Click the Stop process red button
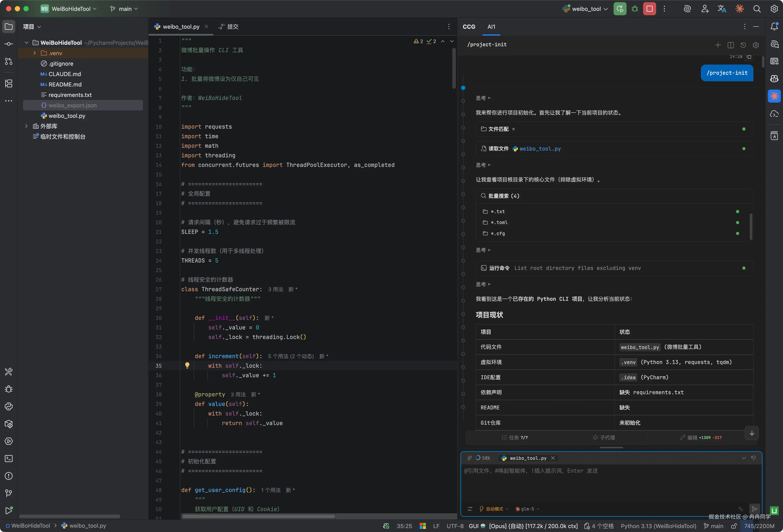The width and height of the screenshot is (783, 532). coord(649,9)
